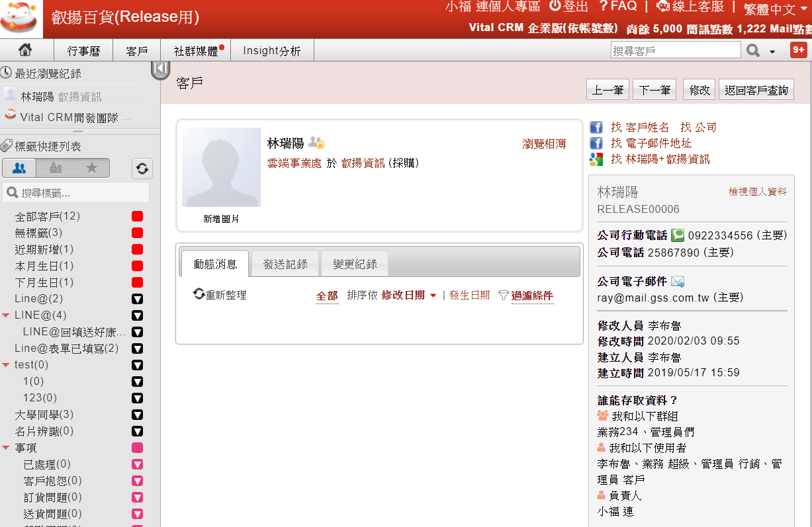Go to the previous record 上一筆
Image resolution: width=812 pixels, height=527 pixels.
[608, 90]
